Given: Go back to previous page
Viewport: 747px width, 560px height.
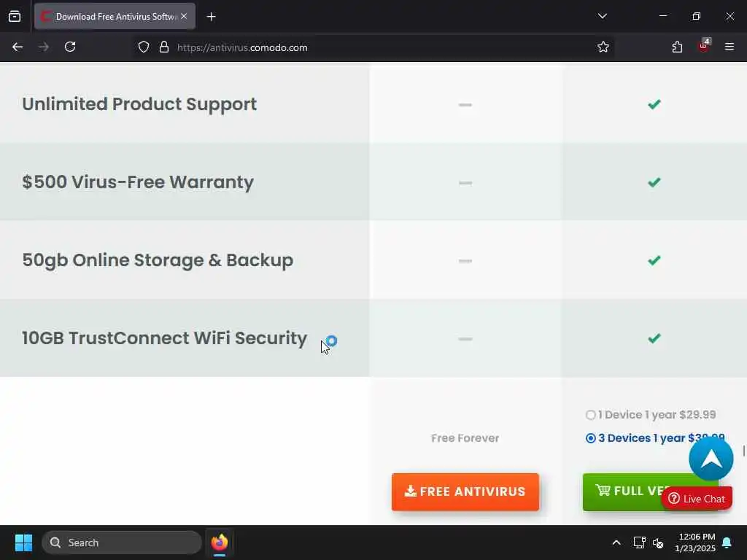Looking at the screenshot, I should (18, 47).
